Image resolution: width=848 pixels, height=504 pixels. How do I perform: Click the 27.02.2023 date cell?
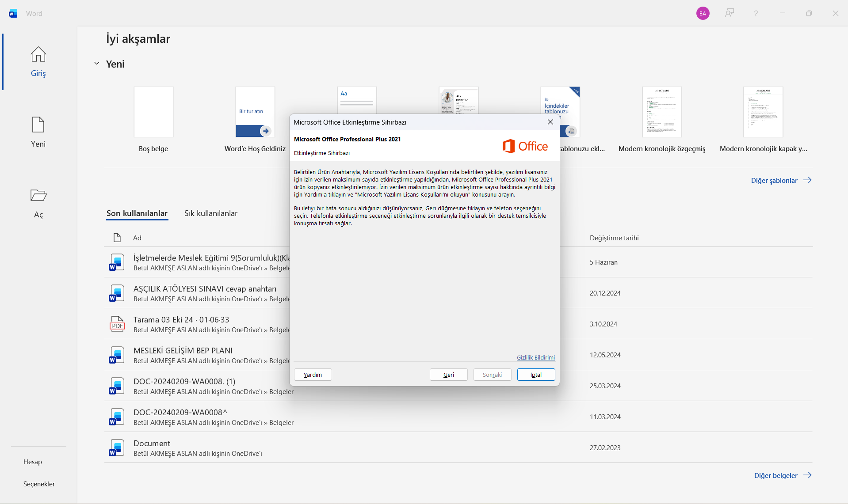pos(605,448)
